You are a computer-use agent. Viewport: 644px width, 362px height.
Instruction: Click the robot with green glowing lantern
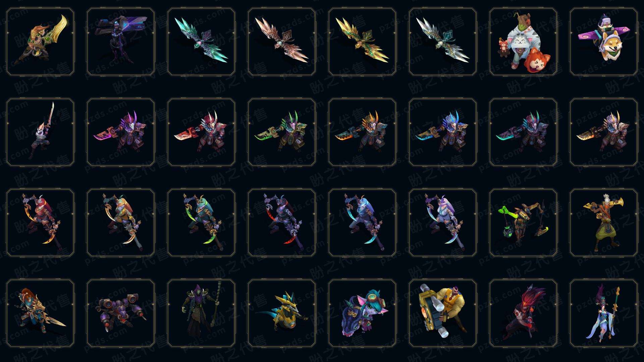523,223
